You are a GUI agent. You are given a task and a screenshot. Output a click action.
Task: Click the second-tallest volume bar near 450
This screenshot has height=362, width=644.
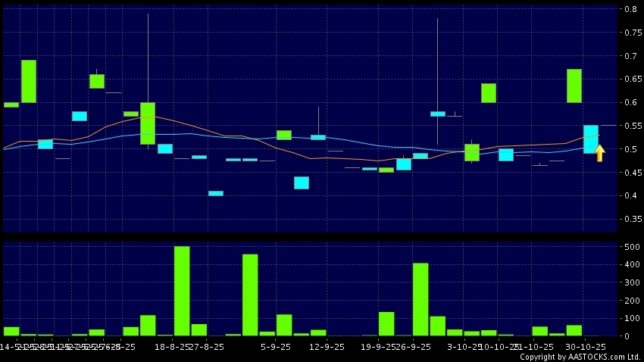point(250,295)
